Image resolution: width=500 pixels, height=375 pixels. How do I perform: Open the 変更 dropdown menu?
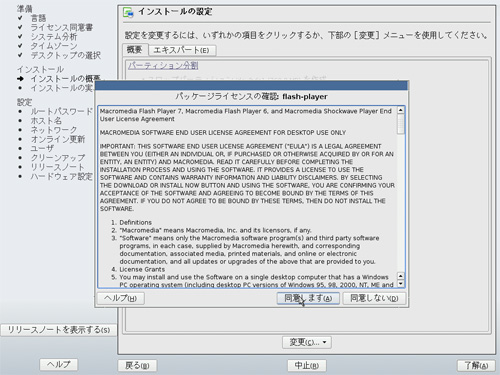[307, 342]
